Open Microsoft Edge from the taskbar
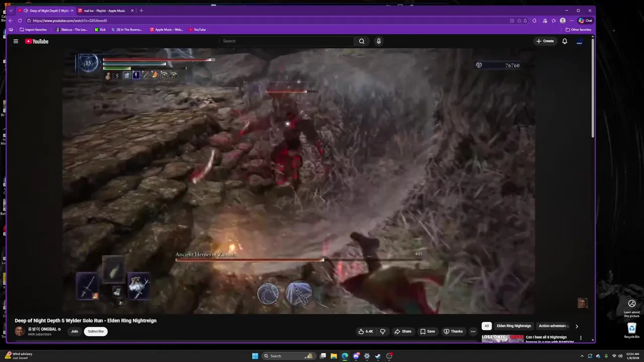 pos(345,356)
